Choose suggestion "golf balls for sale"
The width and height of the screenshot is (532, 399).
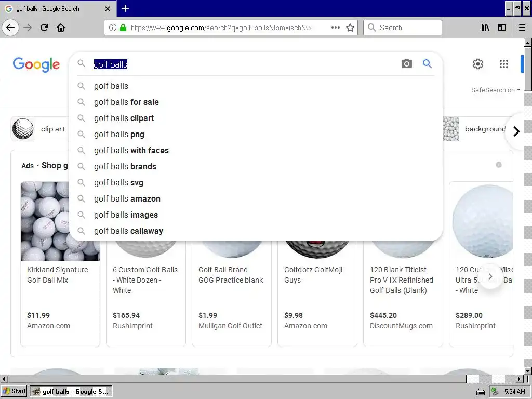[256, 102]
